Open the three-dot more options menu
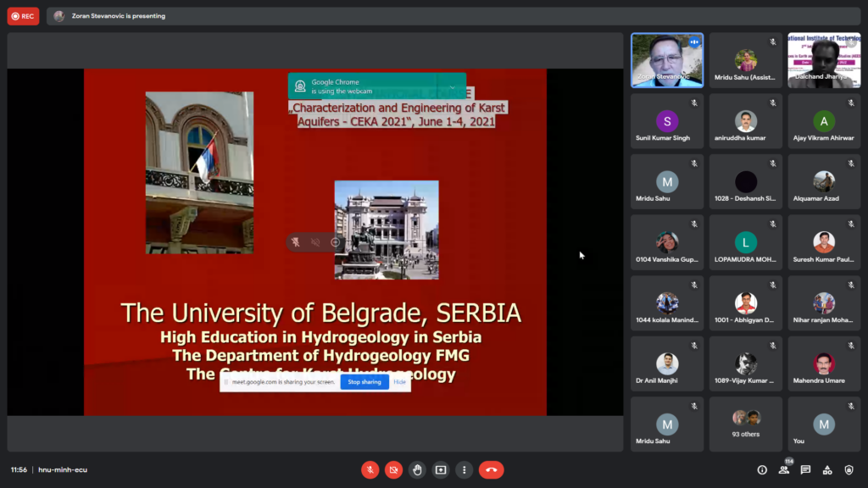 pyautogui.click(x=464, y=469)
